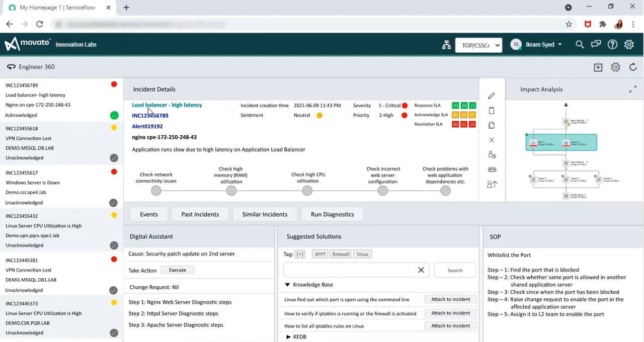The width and height of the screenshot is (644, 342).
Task: Click the clipboard icon in incident toolbar
Action: coord(492,111)
